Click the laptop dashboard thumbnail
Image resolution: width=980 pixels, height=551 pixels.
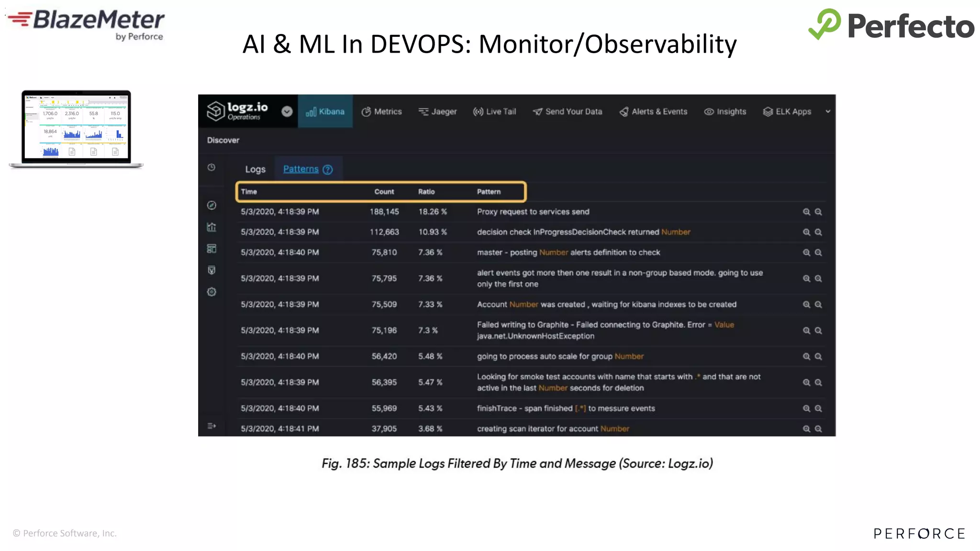coord(76,129)
